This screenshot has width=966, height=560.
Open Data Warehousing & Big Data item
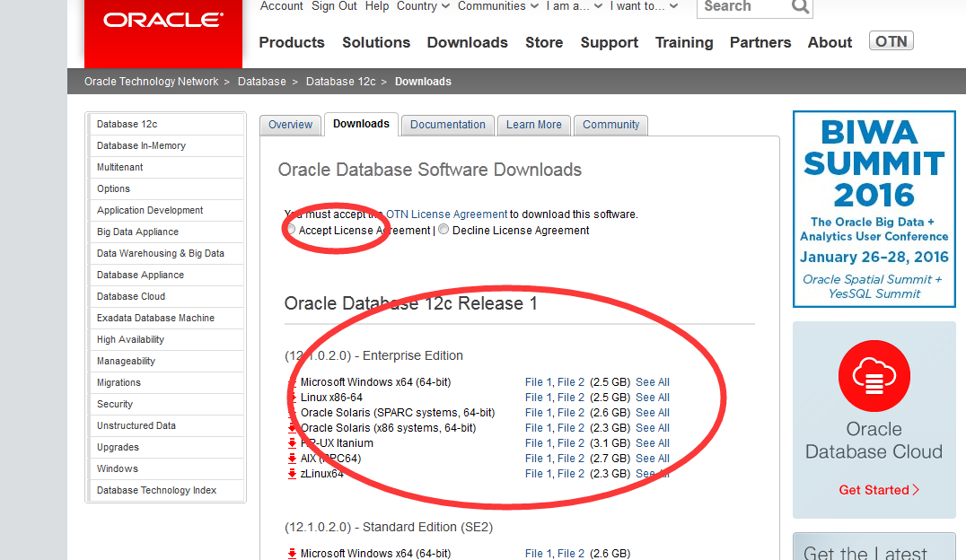tap(166, 253)
